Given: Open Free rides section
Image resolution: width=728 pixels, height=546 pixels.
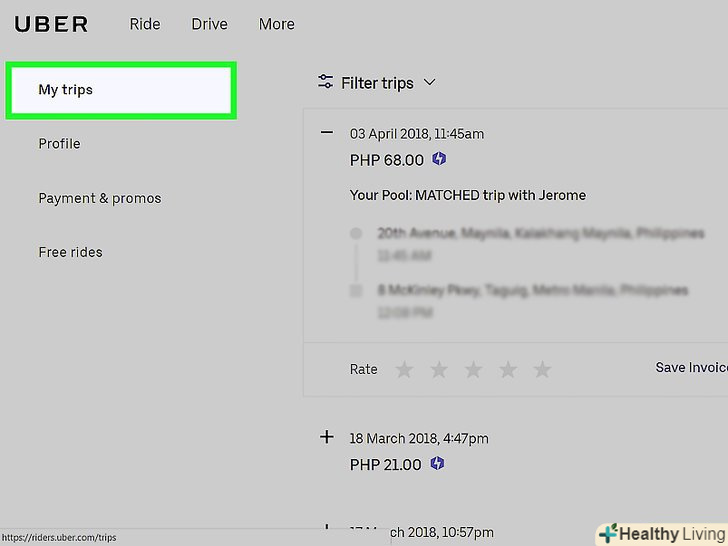Looking at the screenshot, I should (71, 252).
